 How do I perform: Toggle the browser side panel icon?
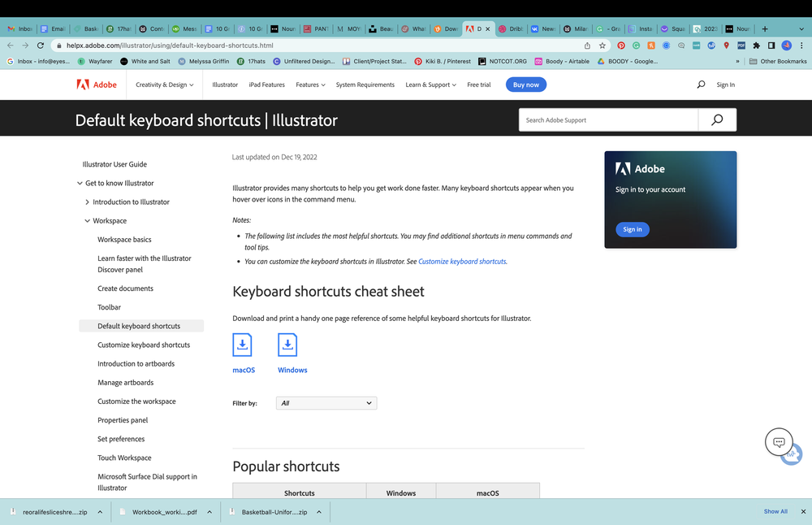[x=771, y=46]
